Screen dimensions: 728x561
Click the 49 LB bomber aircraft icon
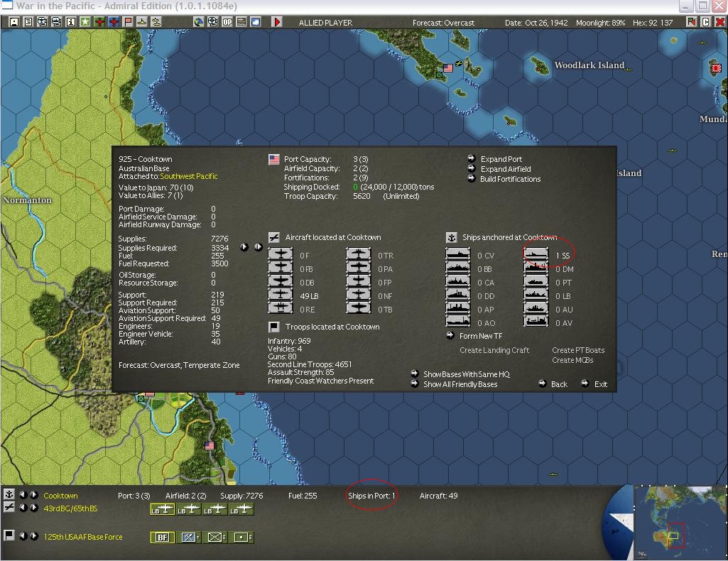click(x=281, y=295)
